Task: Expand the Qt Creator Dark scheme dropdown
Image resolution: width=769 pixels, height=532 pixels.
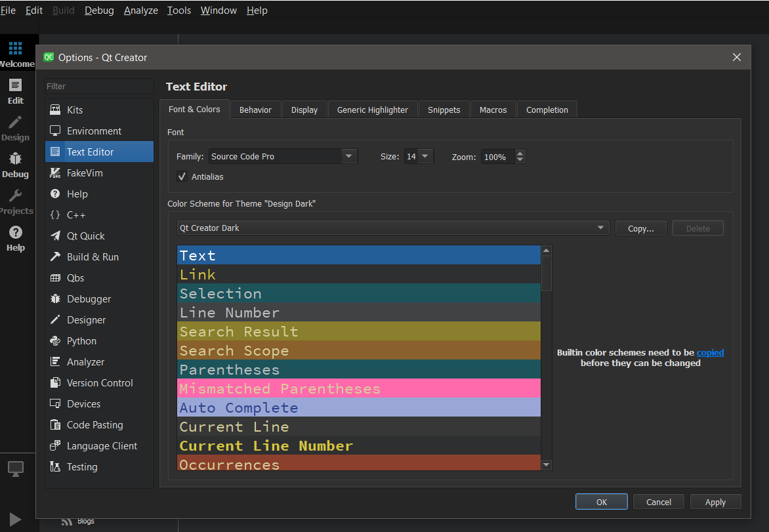Action: pyautogui.click(x=600, y=228)
